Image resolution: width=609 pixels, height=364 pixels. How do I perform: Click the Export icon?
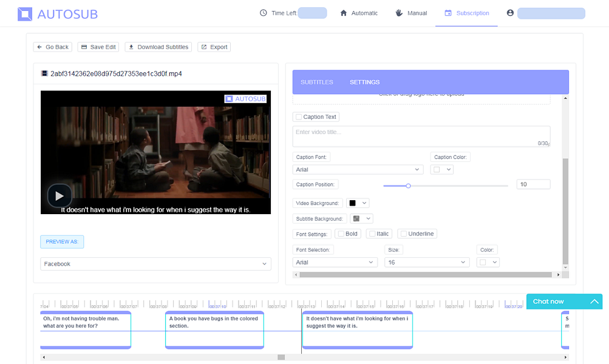click(203, 47)
